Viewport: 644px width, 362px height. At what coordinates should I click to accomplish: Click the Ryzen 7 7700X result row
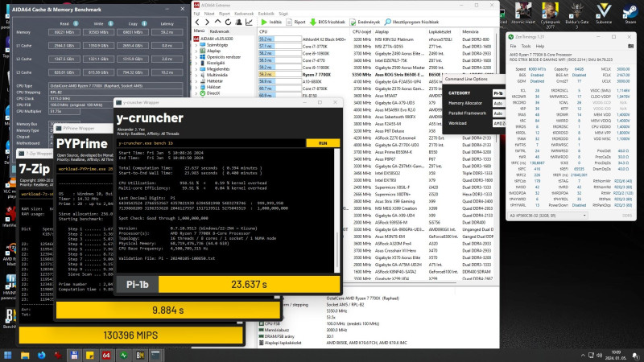click(x=375, y=75)
